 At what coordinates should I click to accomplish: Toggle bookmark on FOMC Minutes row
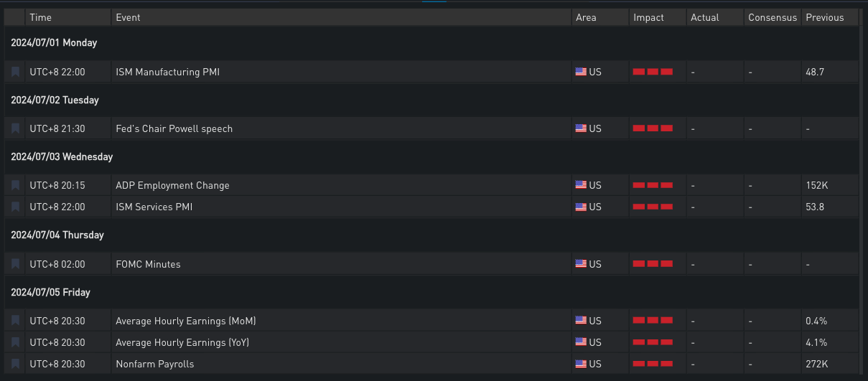click(x=15, y=264)
